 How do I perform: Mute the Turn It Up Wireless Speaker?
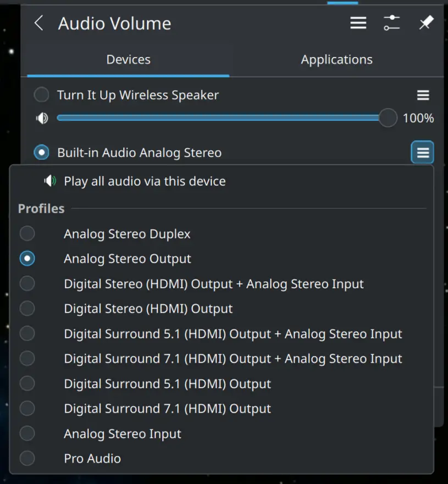(x=42, y=118)
